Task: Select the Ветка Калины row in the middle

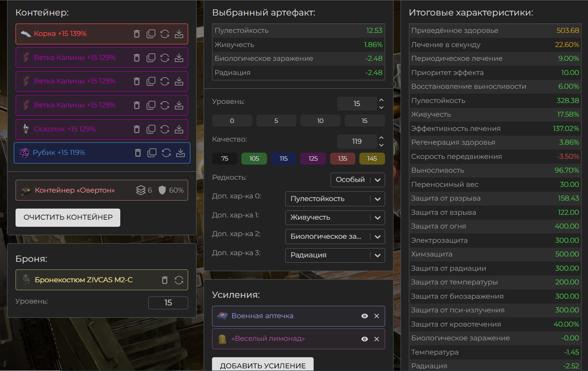Action: click(x=102, y=81)
